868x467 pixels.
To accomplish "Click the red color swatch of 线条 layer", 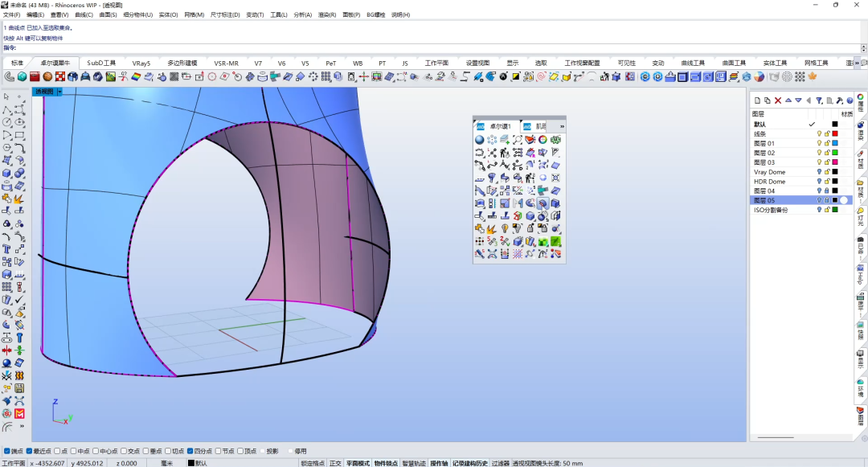I will coord(835,134).
